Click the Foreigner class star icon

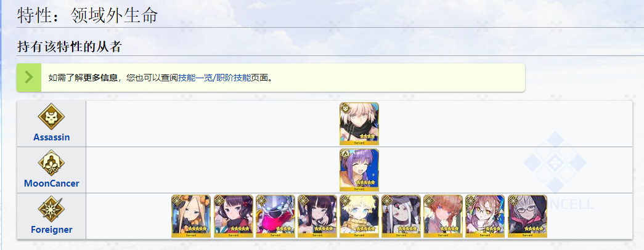coord(51,209)
